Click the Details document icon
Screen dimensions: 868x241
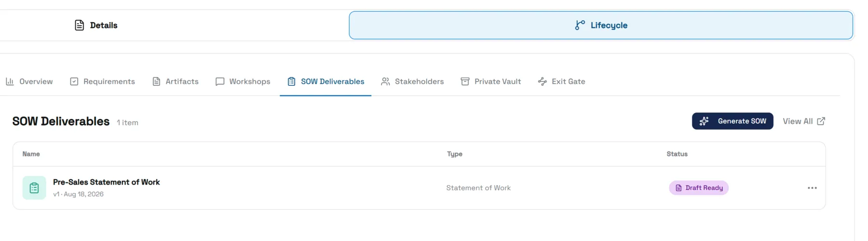tap(80, 25)
